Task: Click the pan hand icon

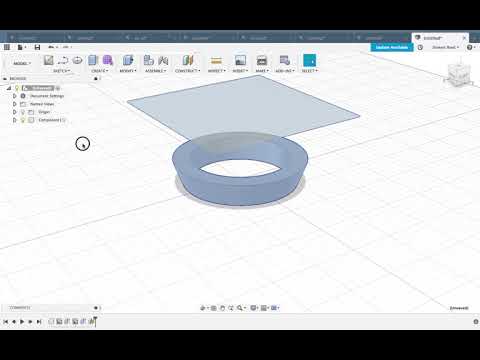Action: 222,308
